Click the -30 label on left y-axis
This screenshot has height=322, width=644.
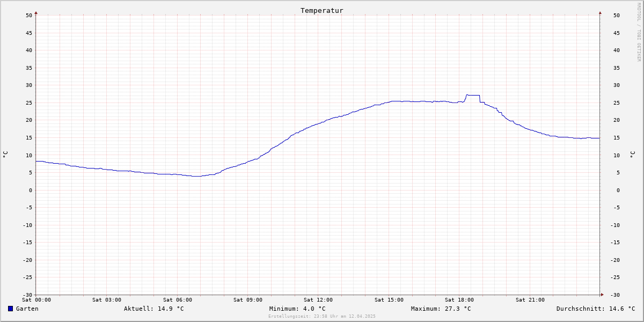click(27, 295)
